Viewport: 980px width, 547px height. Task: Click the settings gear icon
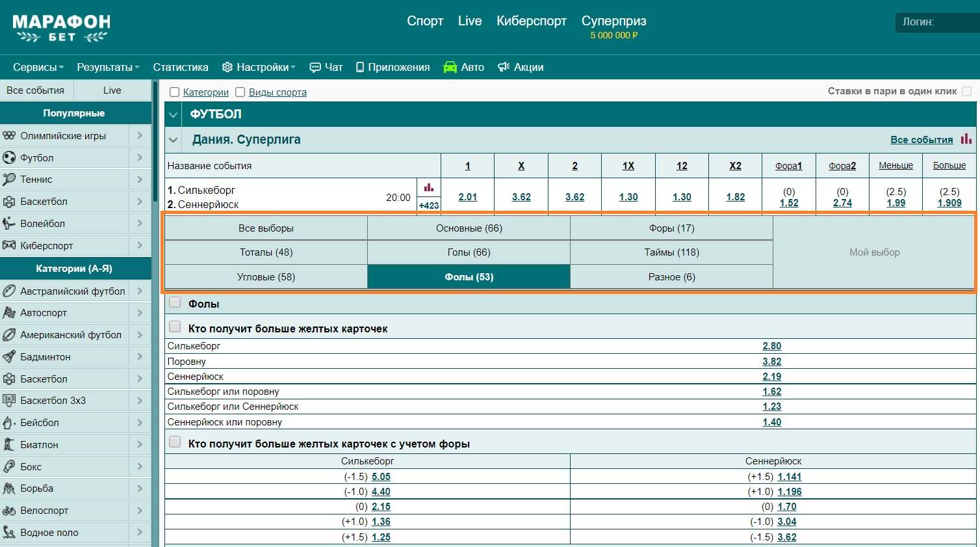point(227,67)
